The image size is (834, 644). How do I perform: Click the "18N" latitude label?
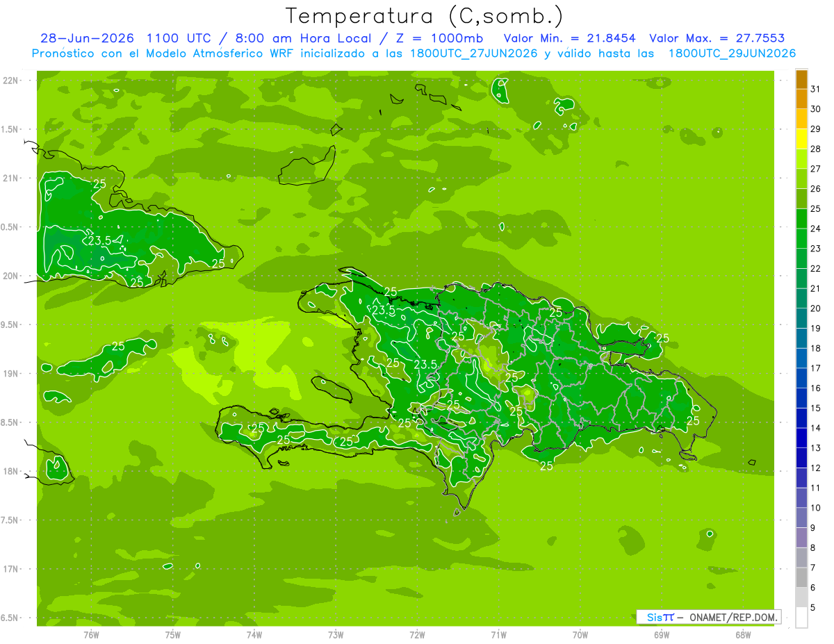pyautogui.click(x=10, y=472)
